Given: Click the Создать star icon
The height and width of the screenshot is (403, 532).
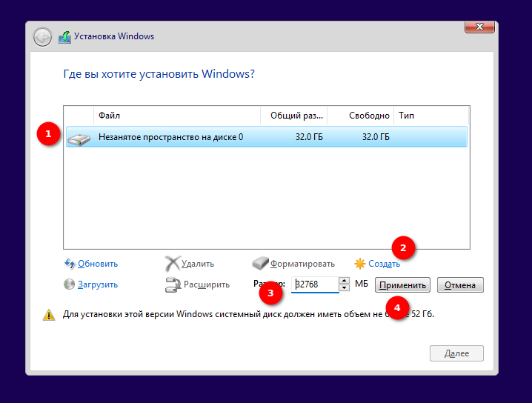Looking at the screenshot, I should point(359,264).
